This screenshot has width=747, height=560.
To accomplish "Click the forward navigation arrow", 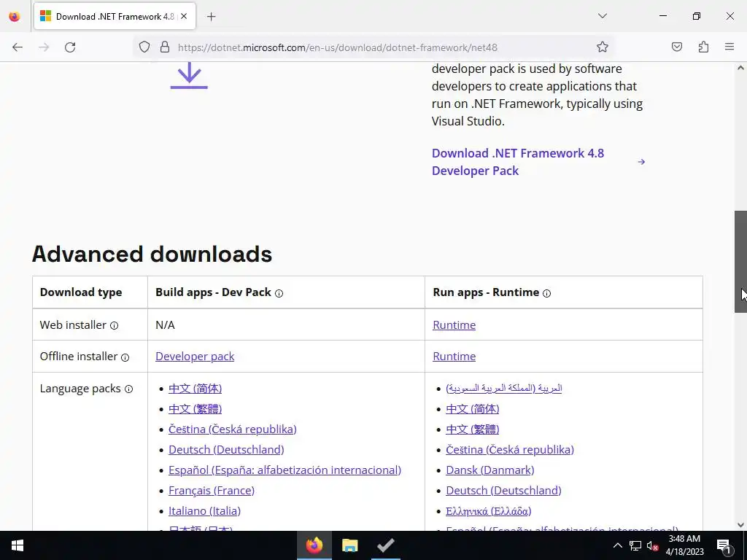I will pos(44,47).
